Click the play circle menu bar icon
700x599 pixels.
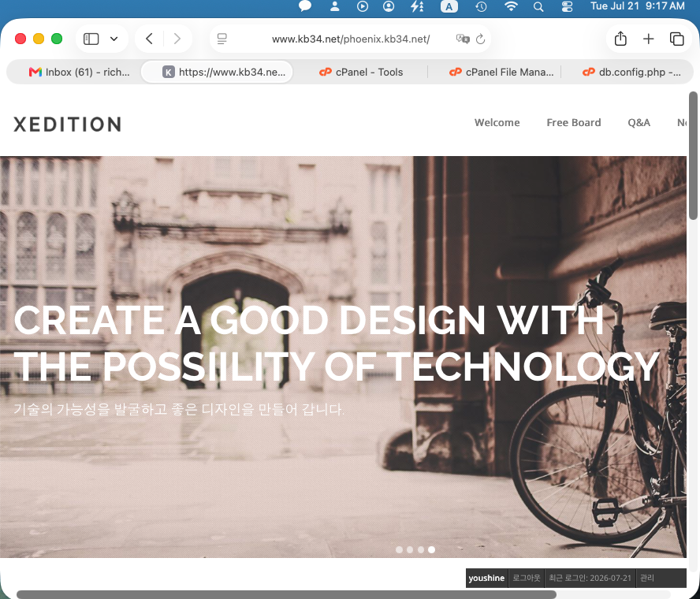pyautogui.click(x=363, y=6)
